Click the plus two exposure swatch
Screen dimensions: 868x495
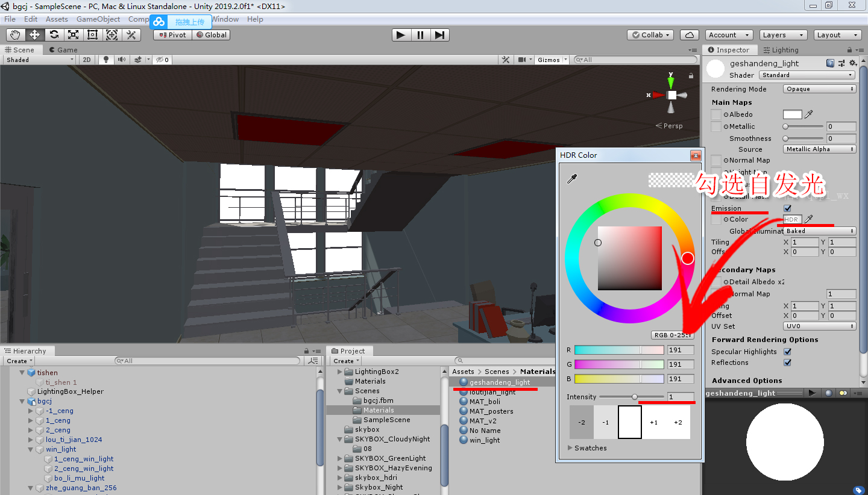pyautogui.click(x=678, y=422)
